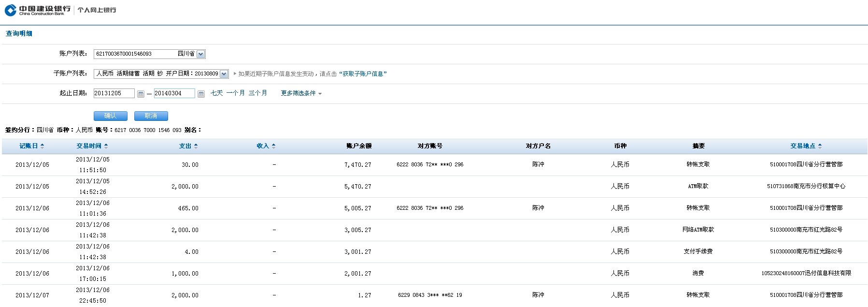
Task: Click the 查询明细 section heading
Action: pyautogui.click(x=19, y=34)
